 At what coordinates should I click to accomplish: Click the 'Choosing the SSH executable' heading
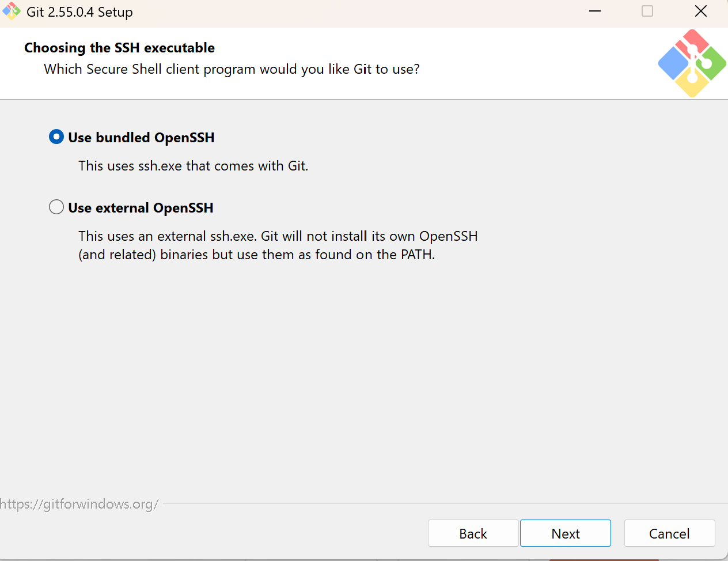tap(119, 48)
